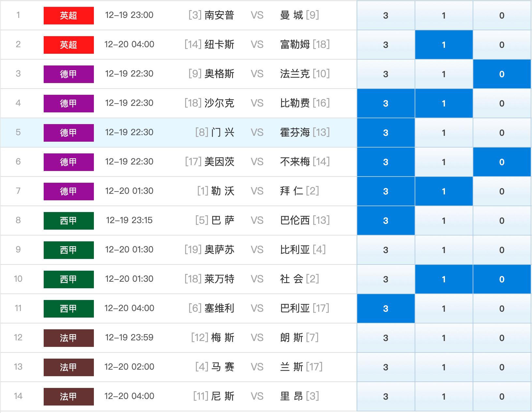This screenshot has height=413, width=532.
Task: Select 0 for 纽卡斯 vs 富勒姆
Action: point(502,45)
